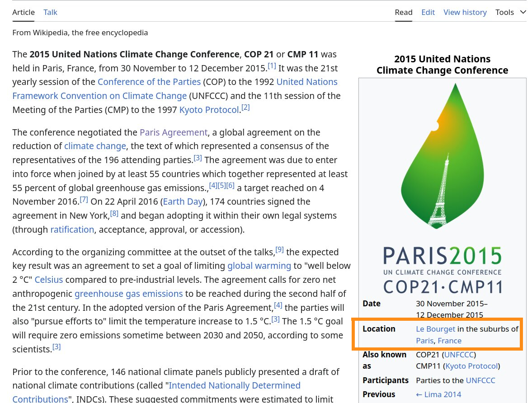
Task: Expand the Tools menu on the right
Action: click(504, 12)
